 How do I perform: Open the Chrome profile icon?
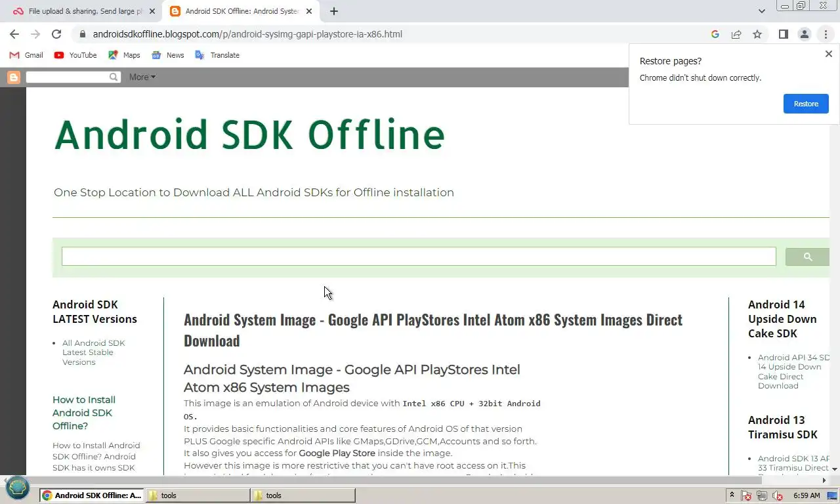tap(804, 34)
